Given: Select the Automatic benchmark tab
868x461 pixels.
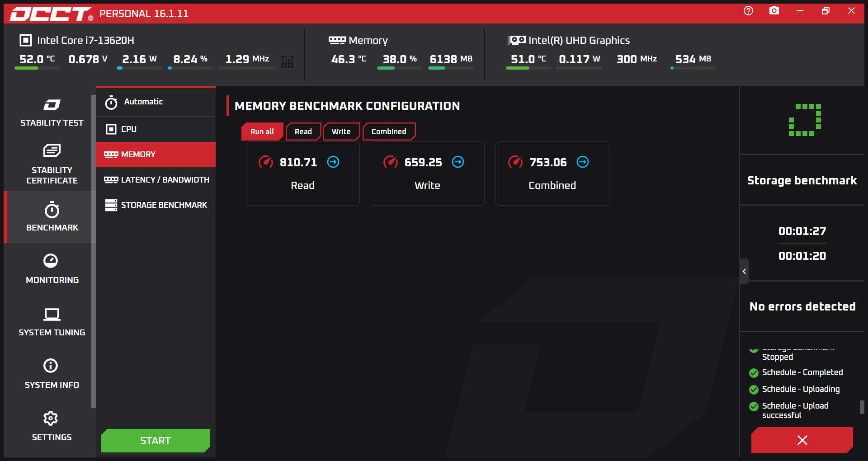Looking at the screenshot, I should (156, 102).
